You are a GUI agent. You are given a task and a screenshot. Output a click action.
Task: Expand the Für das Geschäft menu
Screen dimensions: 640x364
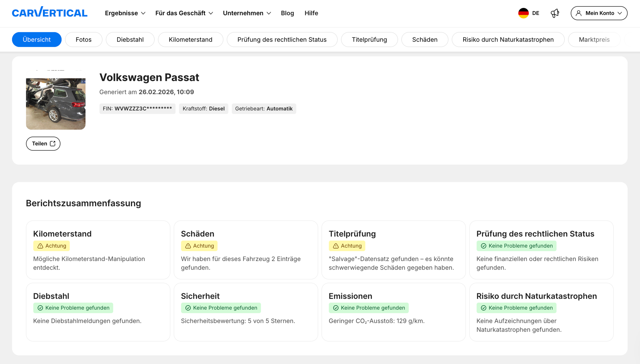184,13
